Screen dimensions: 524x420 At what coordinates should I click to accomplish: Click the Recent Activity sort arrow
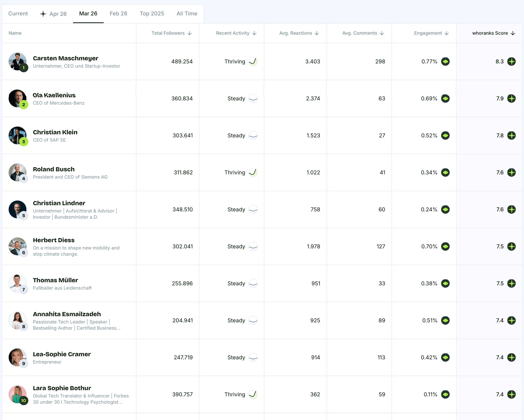[x=254, y=33]
